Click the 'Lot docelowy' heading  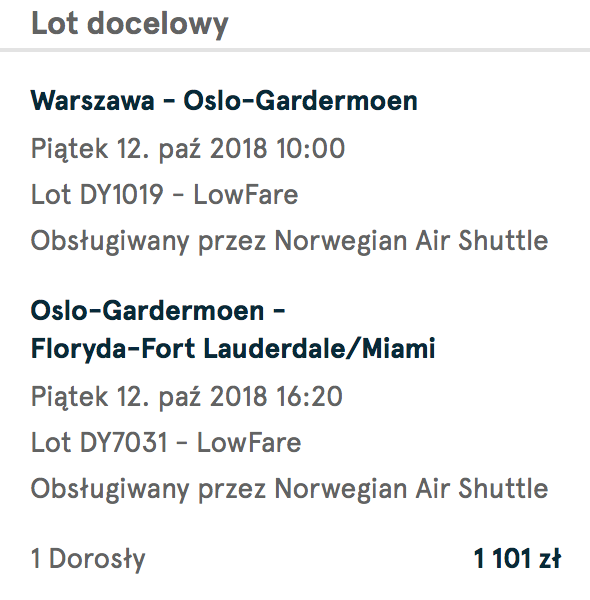(130, 25)
